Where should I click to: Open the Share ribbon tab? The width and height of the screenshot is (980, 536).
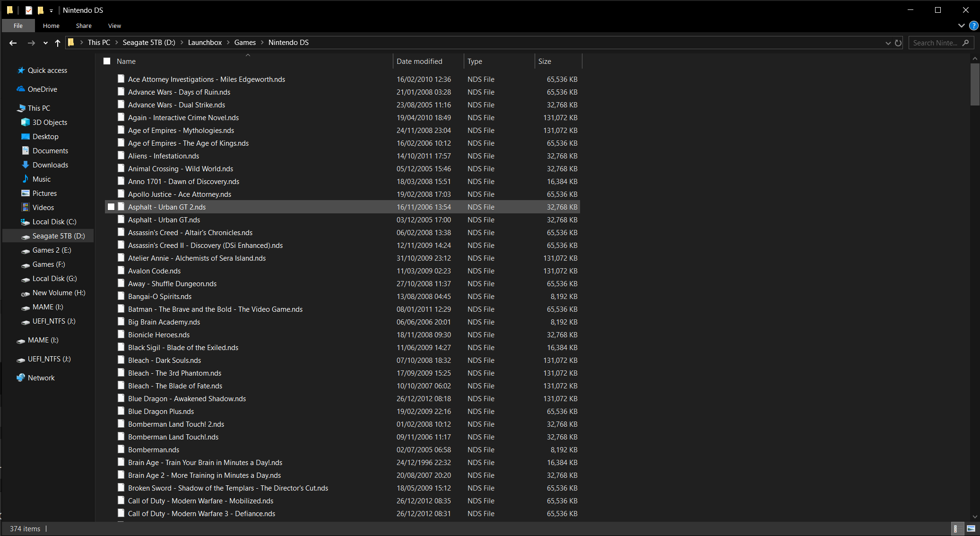(84, 26)
